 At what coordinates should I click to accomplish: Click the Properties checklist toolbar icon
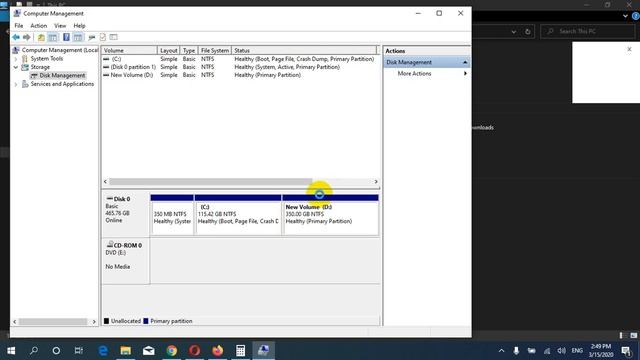[103, 38]
